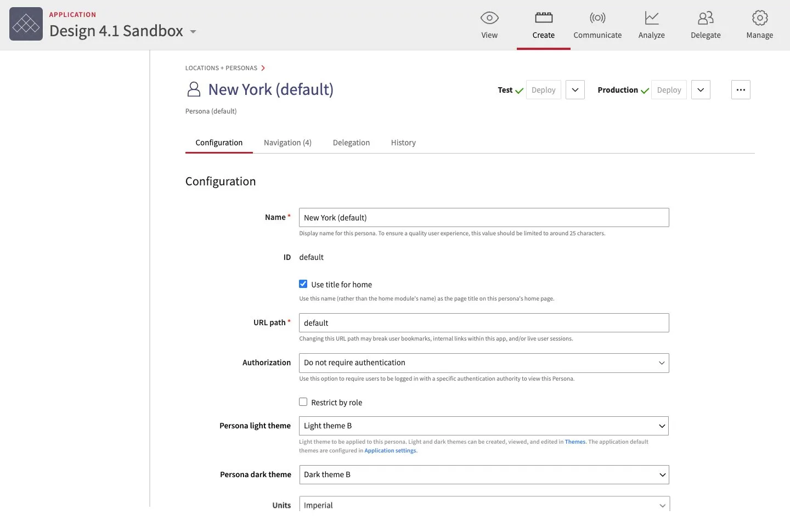
Task: Open the Communicate broadcast icon
Action: tap(597, 18)
